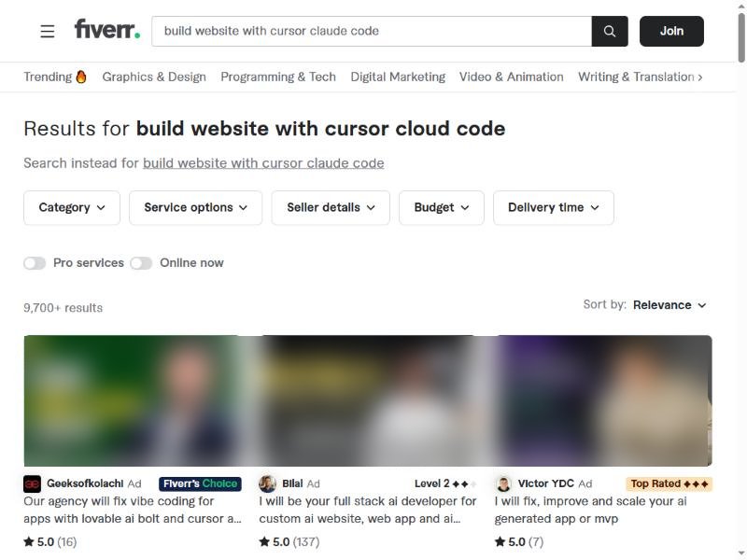
Task: Open Geeksofkolachi seller name link
Action: (85, 483)
